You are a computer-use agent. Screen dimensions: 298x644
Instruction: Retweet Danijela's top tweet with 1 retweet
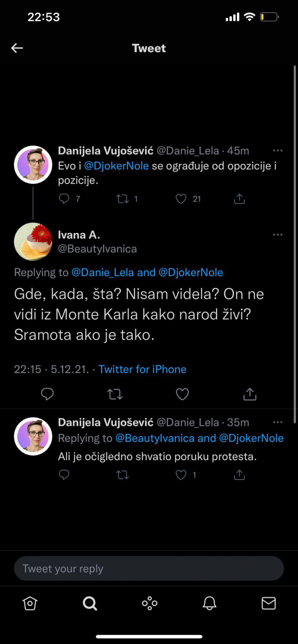(123, 199)
